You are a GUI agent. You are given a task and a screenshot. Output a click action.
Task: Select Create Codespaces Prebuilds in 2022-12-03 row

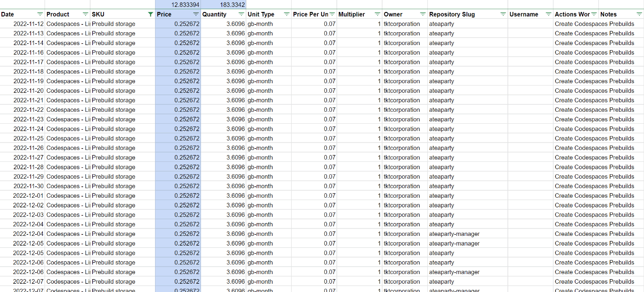(x=594, y=215)
